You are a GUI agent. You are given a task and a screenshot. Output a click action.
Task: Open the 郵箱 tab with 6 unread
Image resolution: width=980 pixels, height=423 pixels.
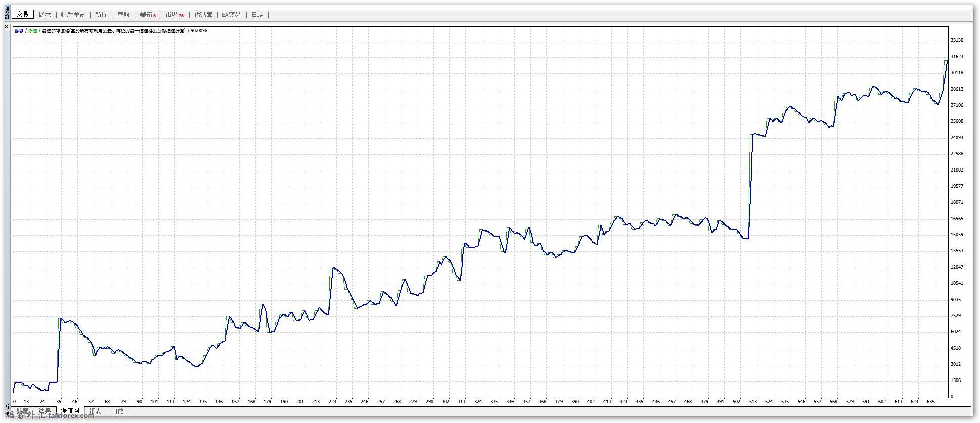pos(148,15)
